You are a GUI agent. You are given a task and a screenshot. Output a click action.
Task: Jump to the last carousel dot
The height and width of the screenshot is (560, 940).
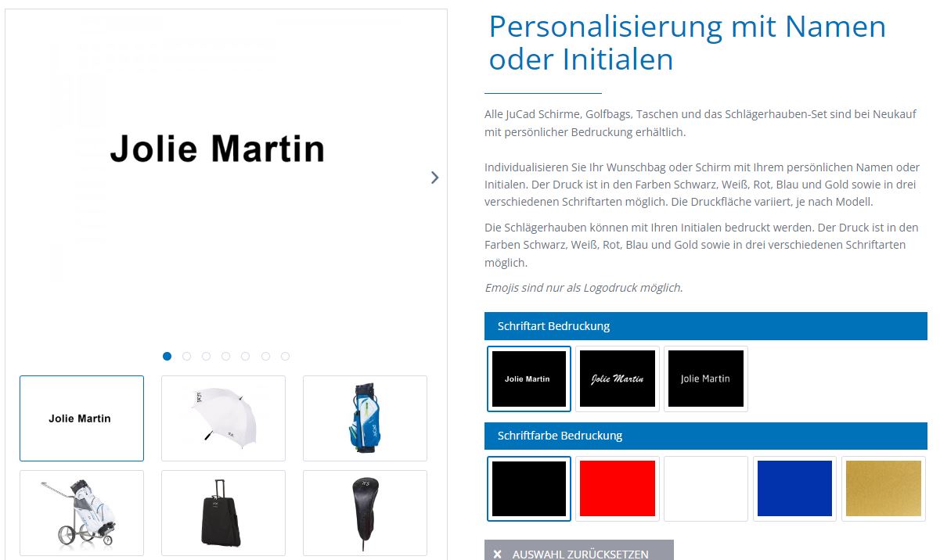click(285, 356)
